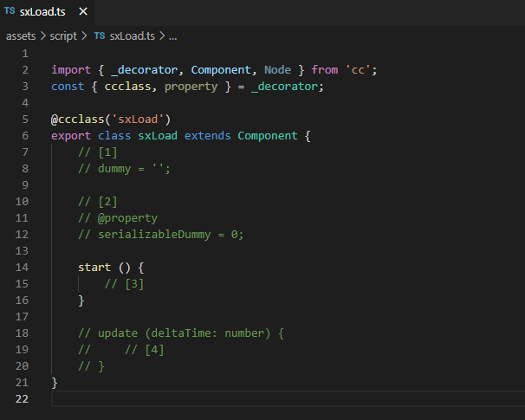This screenshot has height=420, width=525.
Task: Open the script breadcrumb folder
Action: tap(63, 36)
